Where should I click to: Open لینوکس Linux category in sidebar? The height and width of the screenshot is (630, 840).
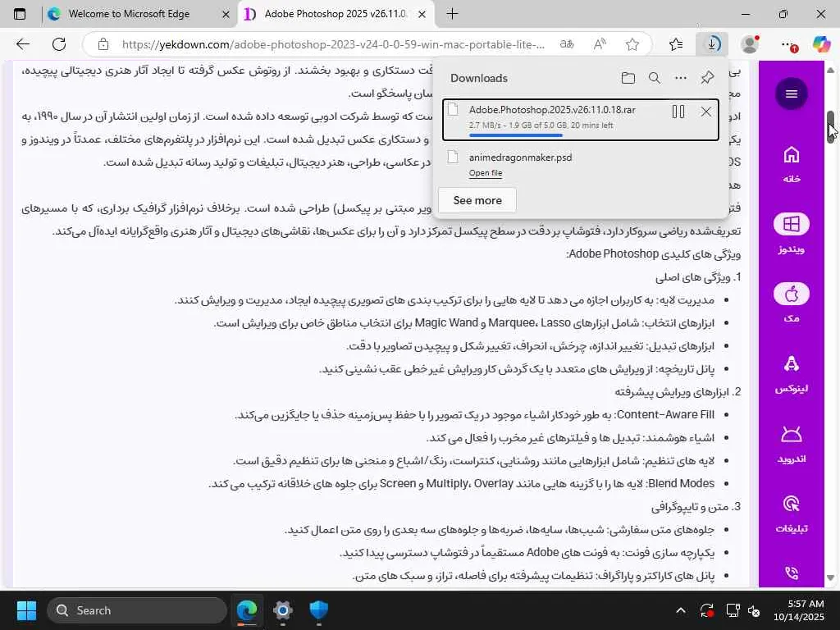[x=792, y=374]
